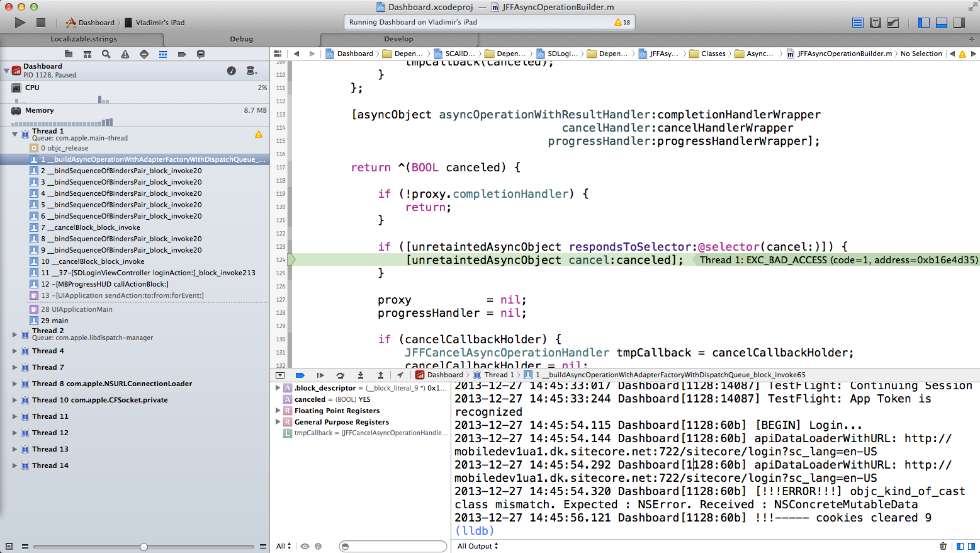Select the Version editor button
The image size is (980, 553).
coord(893,23)
